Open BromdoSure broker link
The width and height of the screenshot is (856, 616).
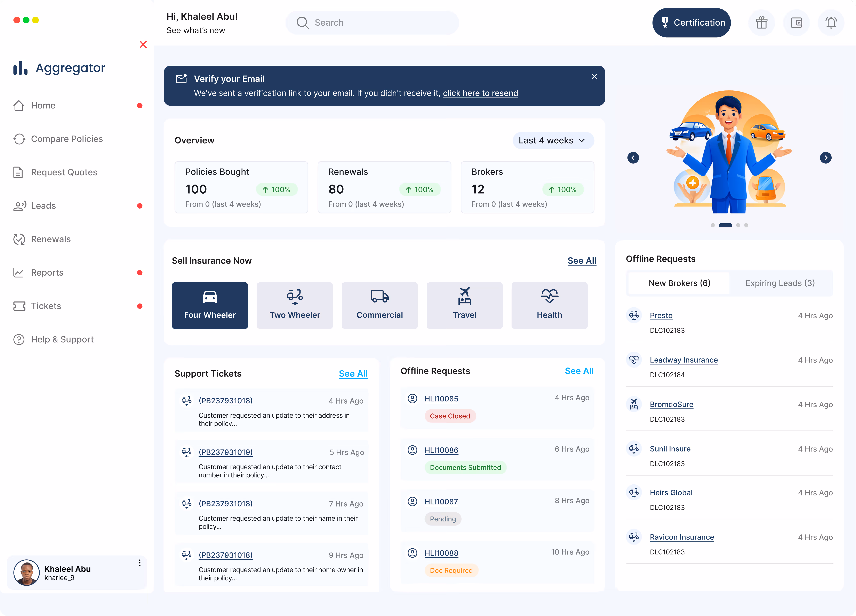[x=671, y=404]
